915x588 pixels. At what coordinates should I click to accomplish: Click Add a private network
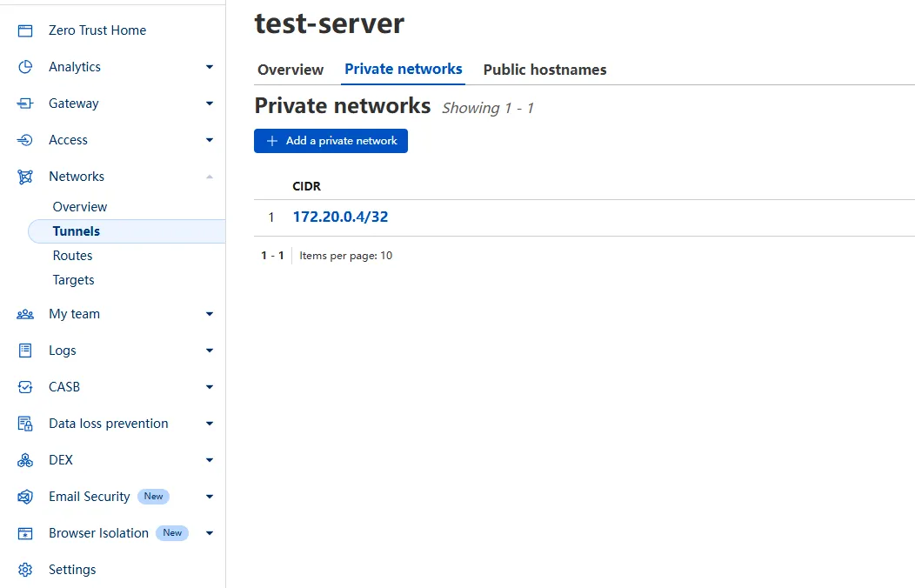(331, 140)
